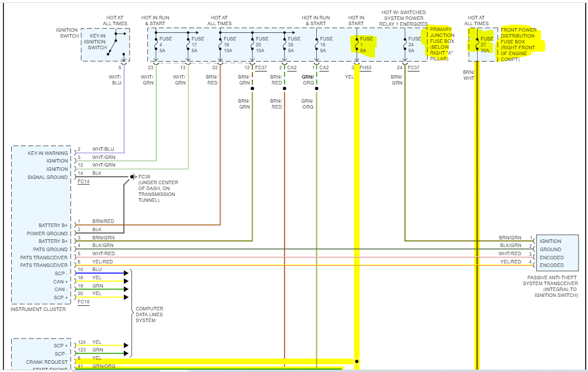Click the Fuse 4 5A symbol
Image resolution: width=588 pixels, height=372 pixels.
point(156,45)
